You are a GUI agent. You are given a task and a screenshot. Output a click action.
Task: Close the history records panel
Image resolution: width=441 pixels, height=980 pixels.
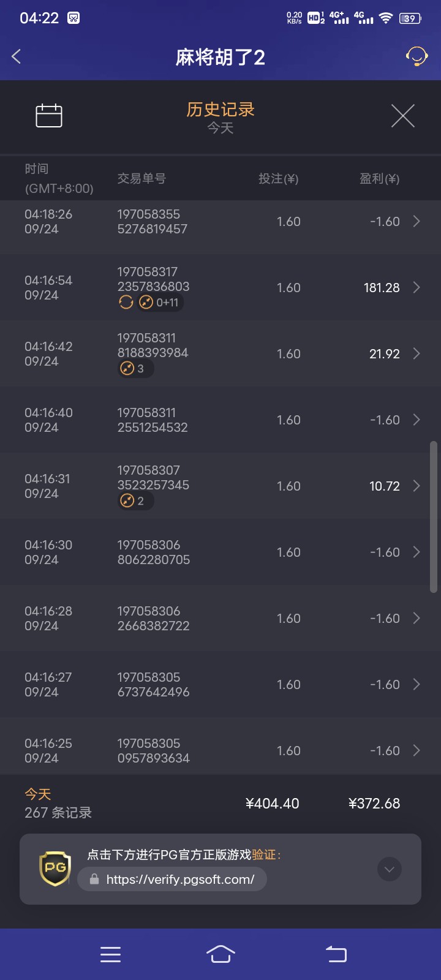click(x=402, y=116)
